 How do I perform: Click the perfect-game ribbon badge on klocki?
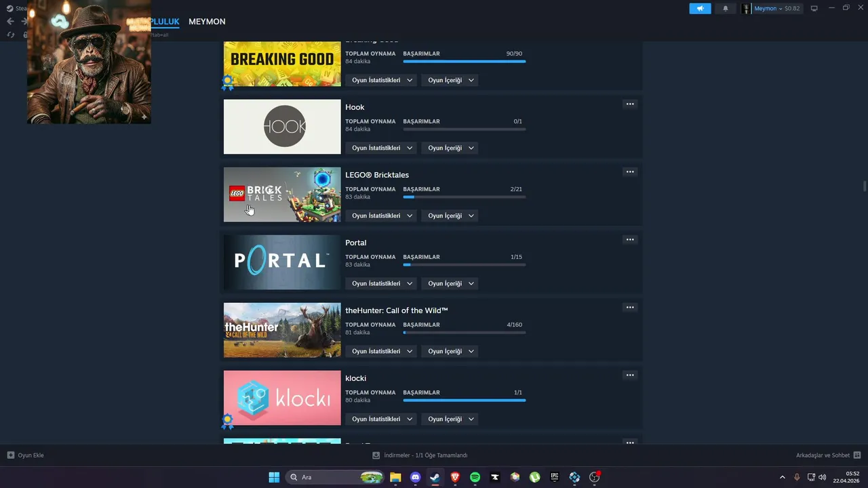click(228, 422)
